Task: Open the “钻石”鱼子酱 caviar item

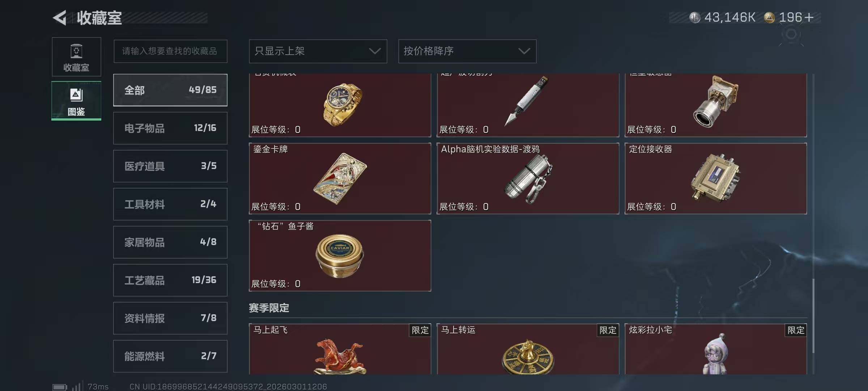Action: pyautogui.click(x=340, y=256)
